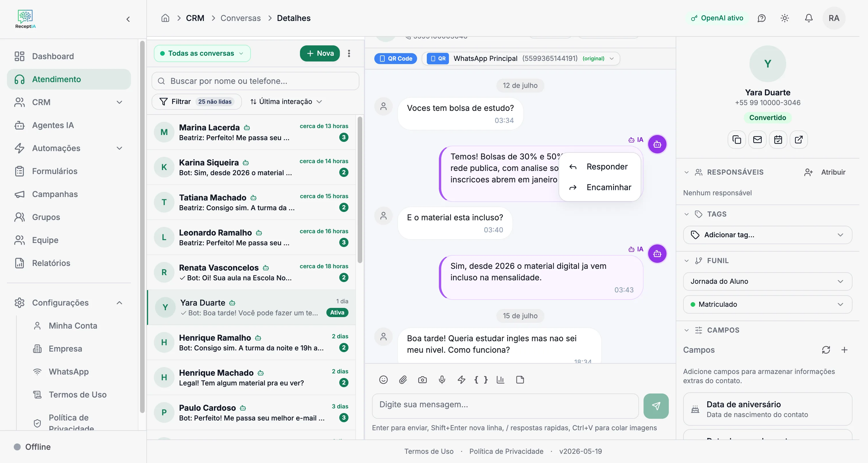Add a new custom field with plus
Screen dimensions: 868x463
(844, 350)
